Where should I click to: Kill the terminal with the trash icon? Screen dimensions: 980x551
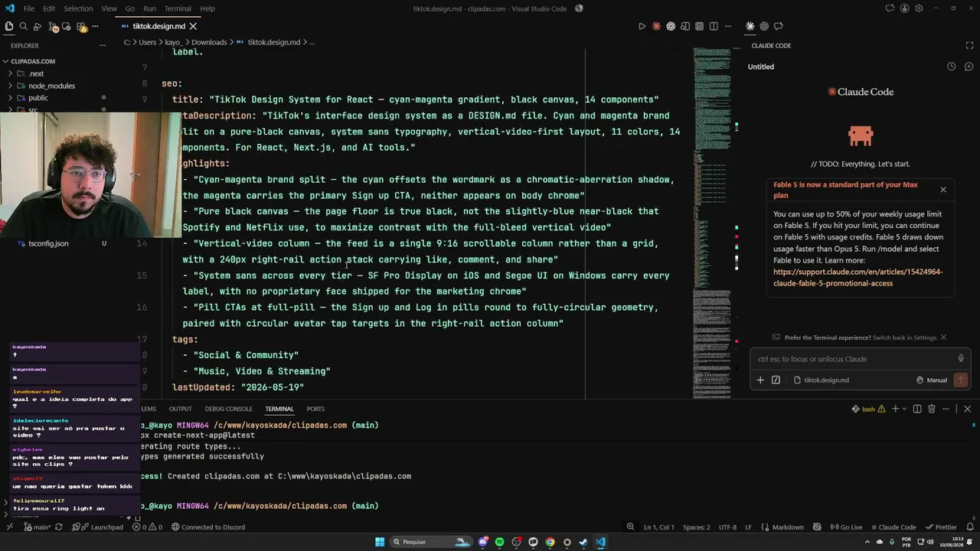[931, 409]
